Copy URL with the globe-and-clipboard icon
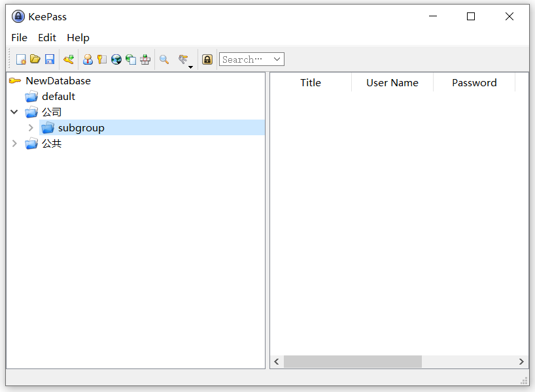Image resolution: width=535 pixels, height=392 pixels. coord(131,59)
